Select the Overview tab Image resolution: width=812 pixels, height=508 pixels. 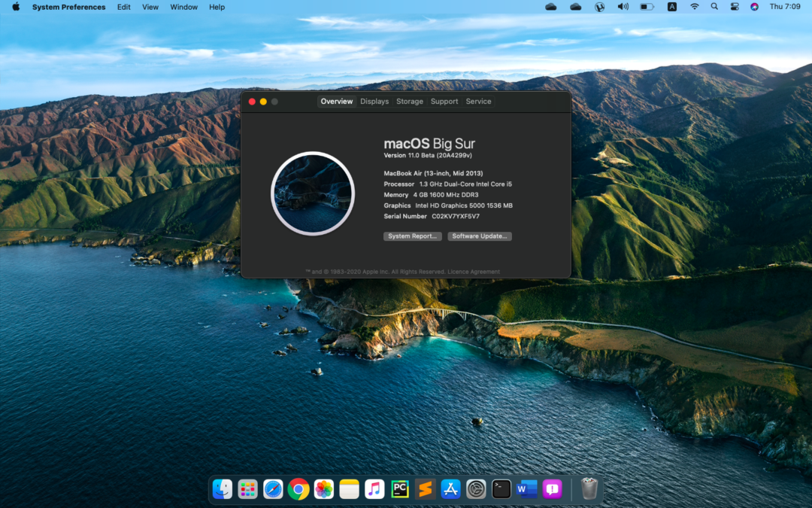coord(337,101)
